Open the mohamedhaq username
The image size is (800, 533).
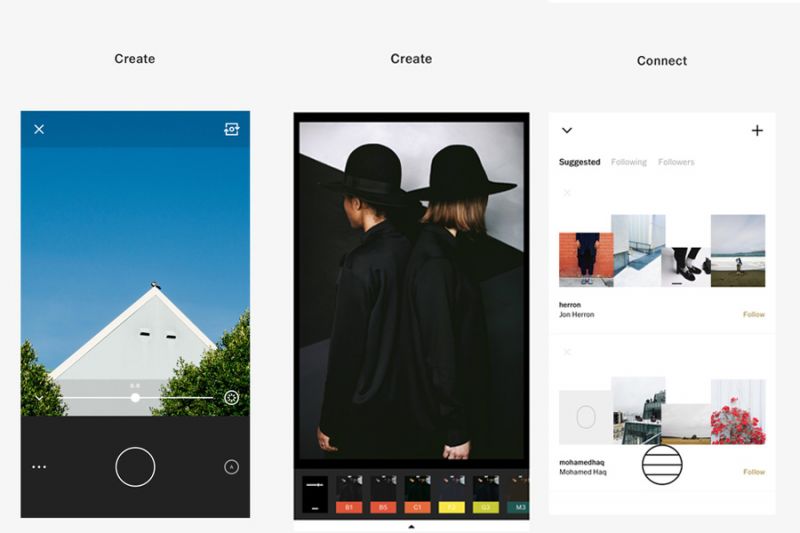[x=582, y=462]
